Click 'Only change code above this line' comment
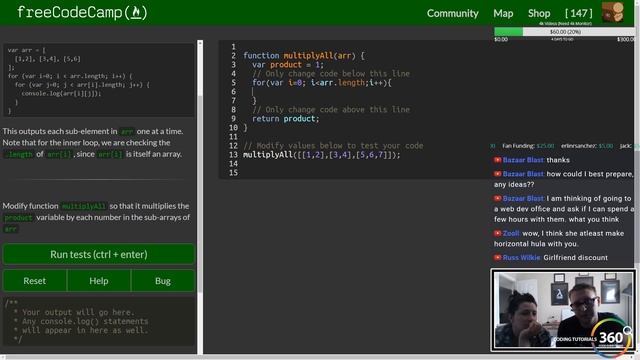640x360 pixels. [331, 110]
